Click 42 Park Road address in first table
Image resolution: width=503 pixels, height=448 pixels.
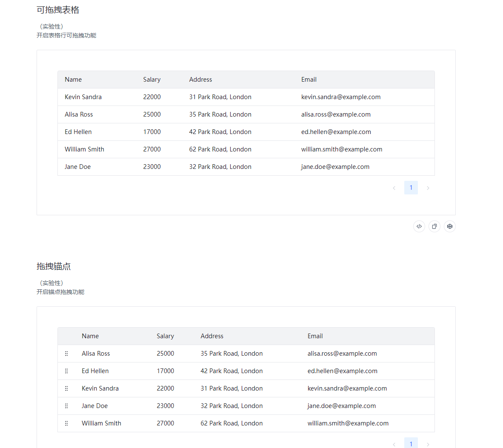[x=220, y=132]
